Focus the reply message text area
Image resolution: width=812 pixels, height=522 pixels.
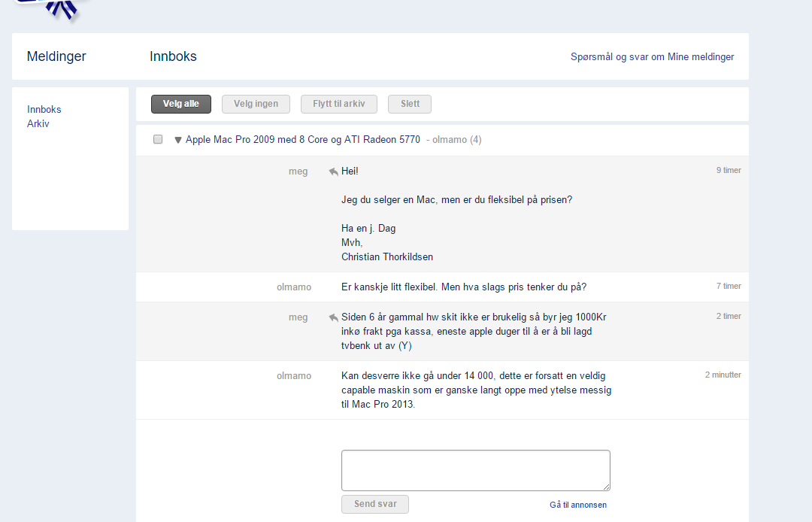pos(476,470)
